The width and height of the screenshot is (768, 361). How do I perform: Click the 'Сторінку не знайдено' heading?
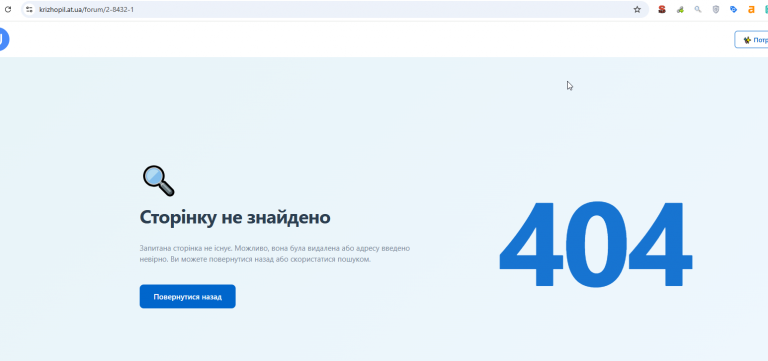pyautogui.click(x=235, y=217)
